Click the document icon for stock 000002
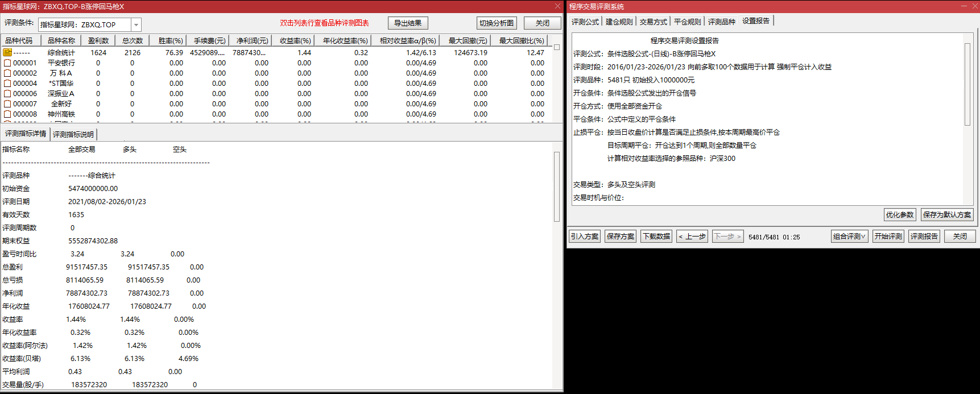980x394 pixels. click(7, 73)
